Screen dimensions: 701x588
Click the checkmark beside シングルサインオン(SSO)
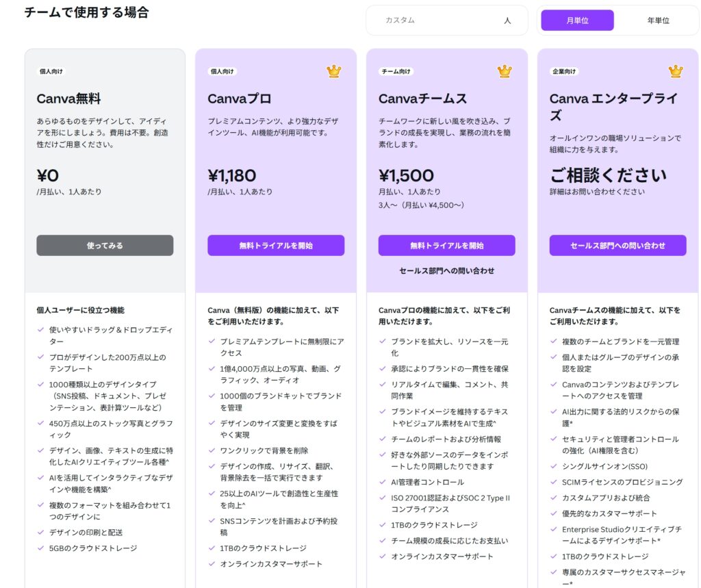pos(553,466)
